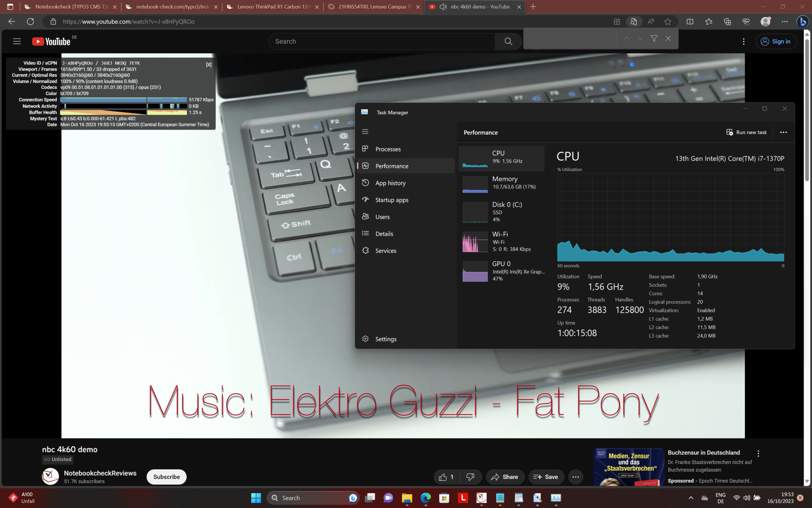
Task: Click the Share button
Action: pyautogui.click(x=505, y=477)
